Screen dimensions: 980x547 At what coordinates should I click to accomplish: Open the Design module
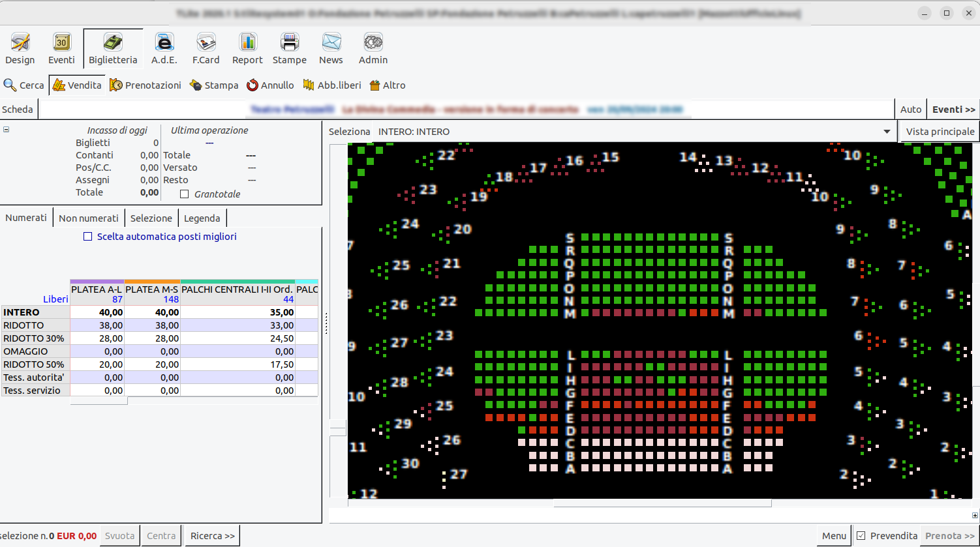[20, 49]
